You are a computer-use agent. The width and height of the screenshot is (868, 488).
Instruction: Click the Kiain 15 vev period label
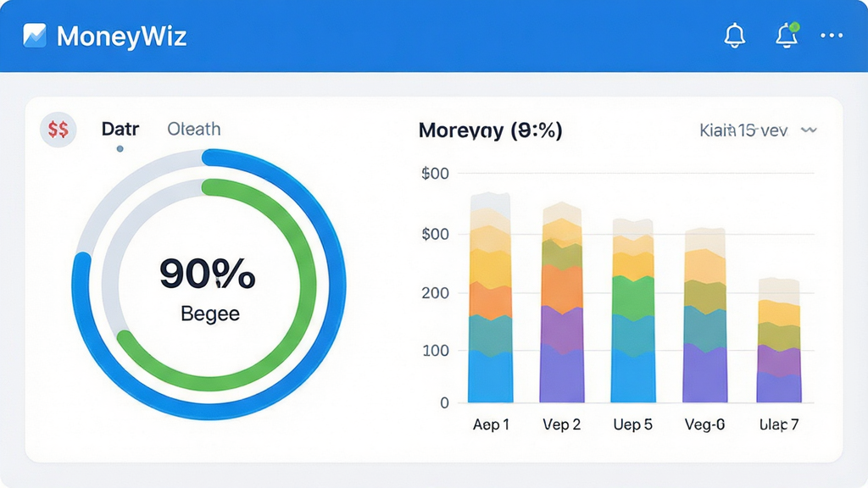pos(743,130)
